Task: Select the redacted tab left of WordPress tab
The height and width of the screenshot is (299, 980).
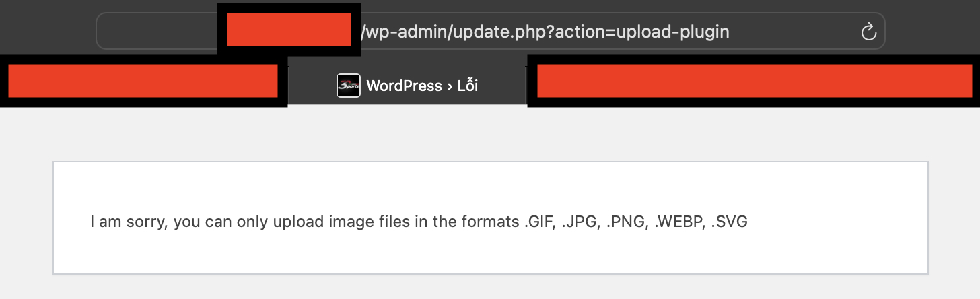Action: click(x=143, y=81)
